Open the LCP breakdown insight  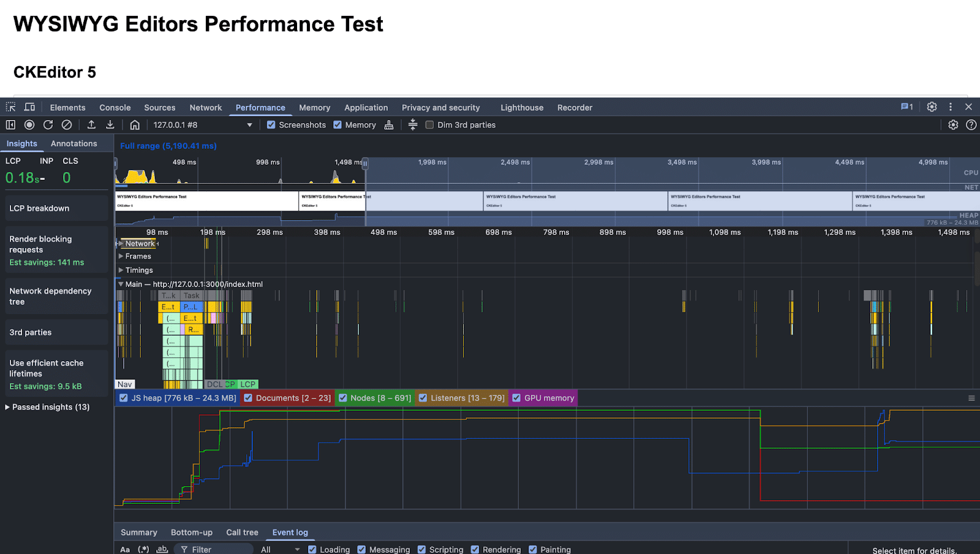click(x=39, y=208)
